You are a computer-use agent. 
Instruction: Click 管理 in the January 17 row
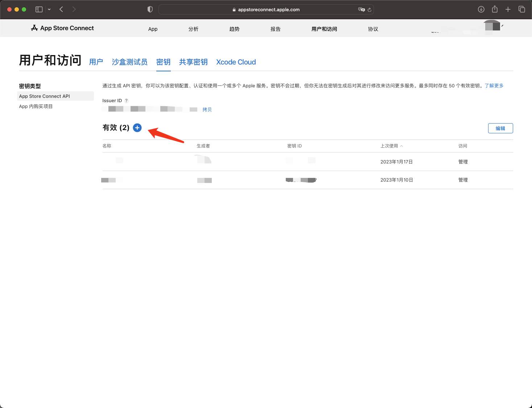(x=463, y=162)
